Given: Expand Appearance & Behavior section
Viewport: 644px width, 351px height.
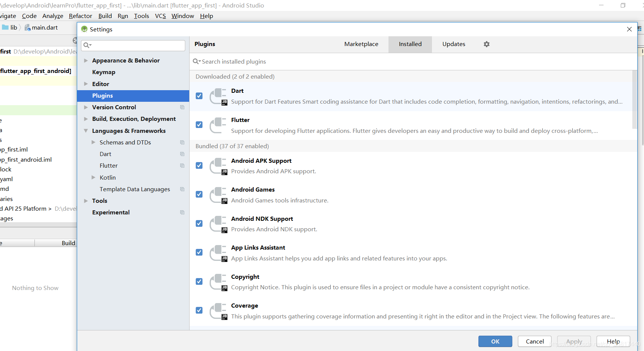Looking at the screenshot, I should (x=86, y=61).
